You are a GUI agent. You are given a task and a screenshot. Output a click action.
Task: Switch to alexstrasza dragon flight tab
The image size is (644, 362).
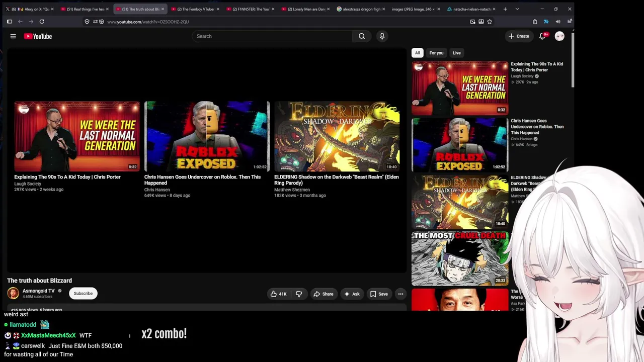click(360, 9)
